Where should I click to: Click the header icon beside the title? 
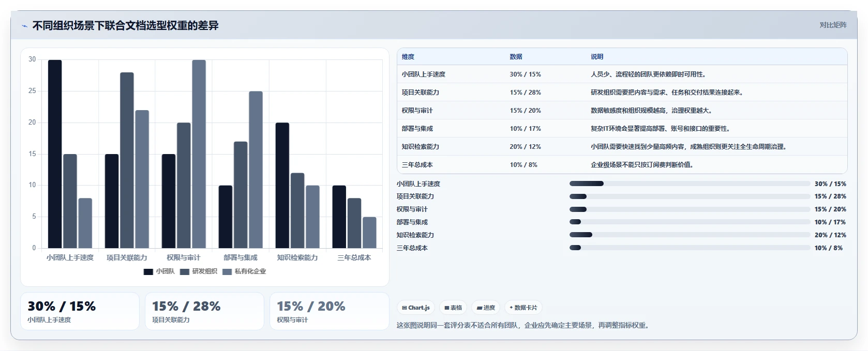pyautogui.click(x=24, y=26)
